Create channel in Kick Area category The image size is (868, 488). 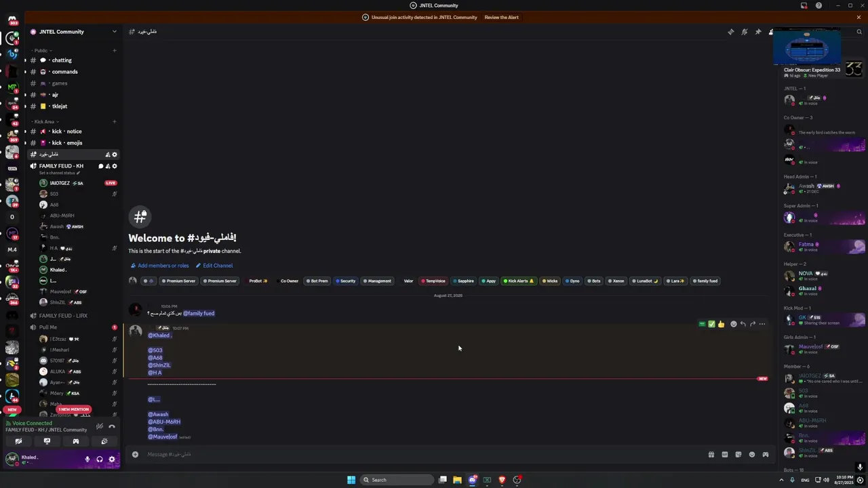pos(114,121)
